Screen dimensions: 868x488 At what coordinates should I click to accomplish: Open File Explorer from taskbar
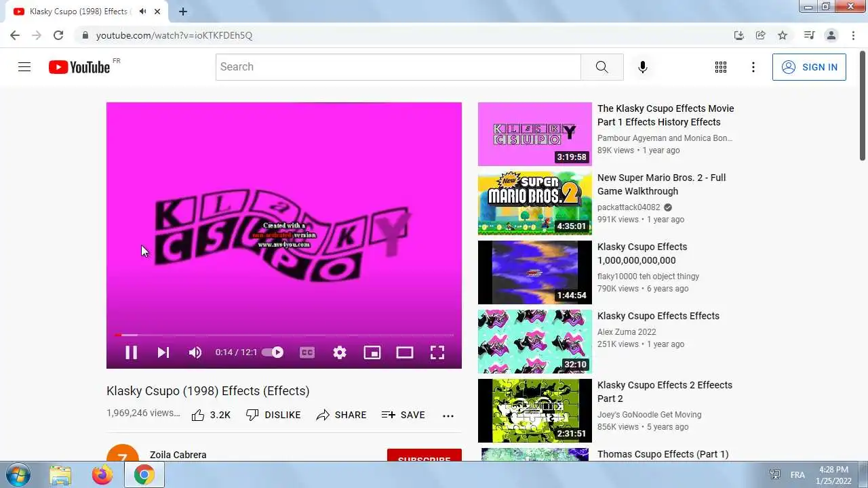60,475
